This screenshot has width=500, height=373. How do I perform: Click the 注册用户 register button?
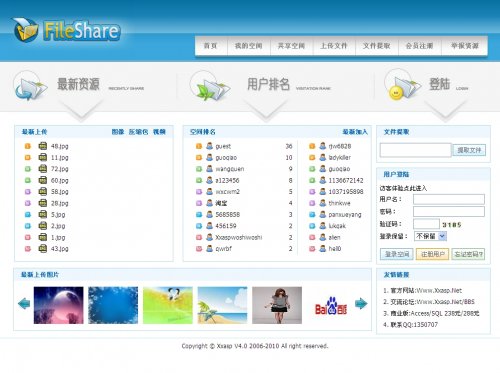(x=433, y=254)
